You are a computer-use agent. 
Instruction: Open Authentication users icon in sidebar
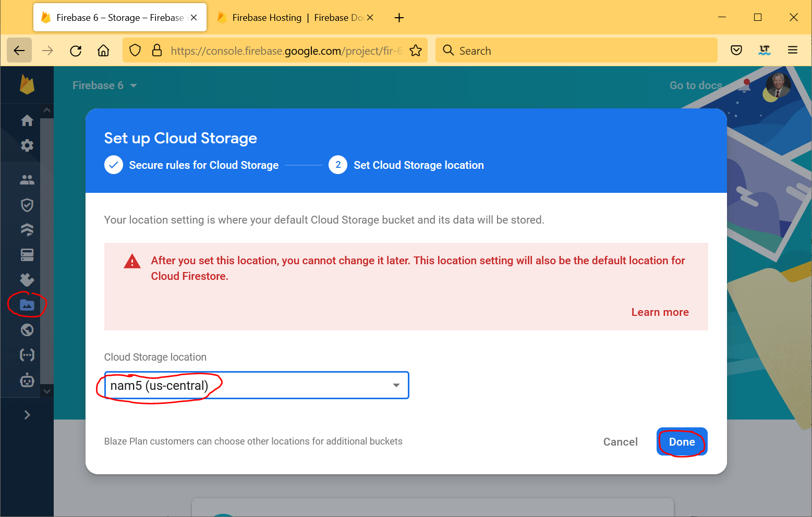[27, 180]
